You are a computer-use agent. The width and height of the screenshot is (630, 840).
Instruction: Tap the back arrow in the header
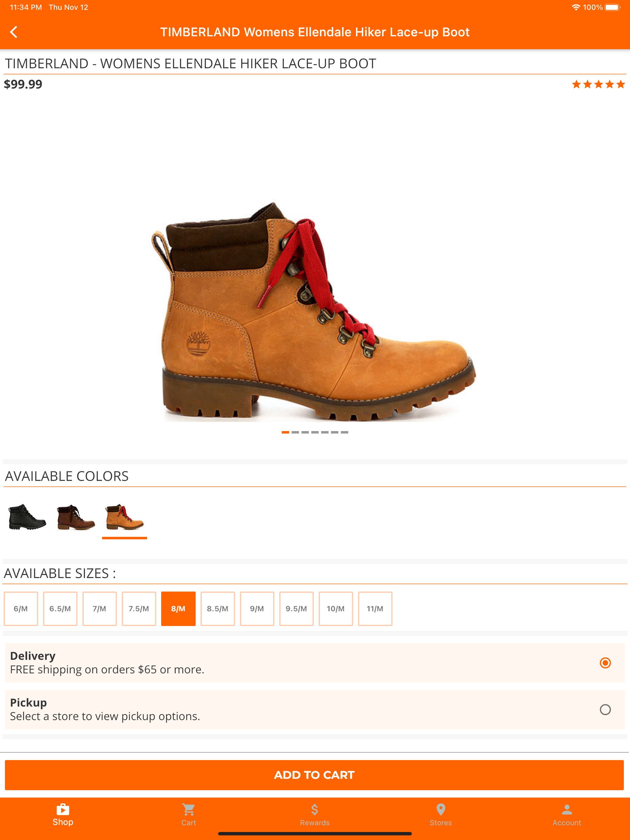tap(14, 32)
